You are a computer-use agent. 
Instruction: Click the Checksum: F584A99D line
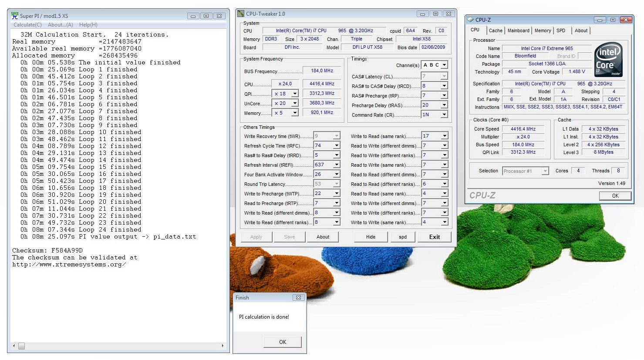coord(47,251)
